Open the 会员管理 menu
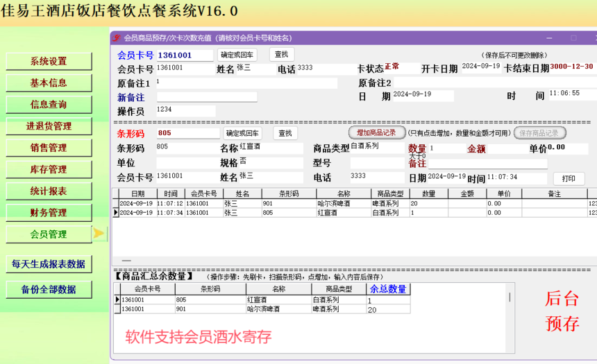Screen dimensions: 597x364 pos(49,234)
